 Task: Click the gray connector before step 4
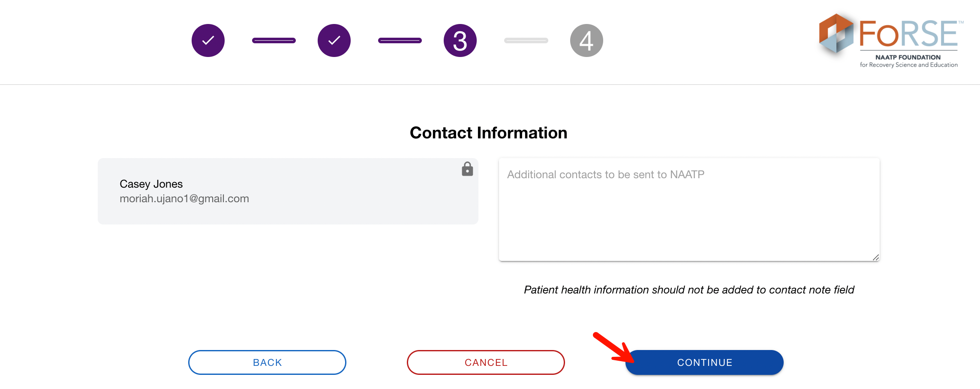526,40
